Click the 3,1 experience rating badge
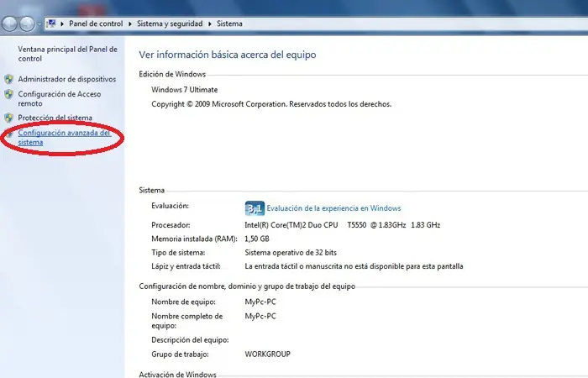 pos(255,208)
